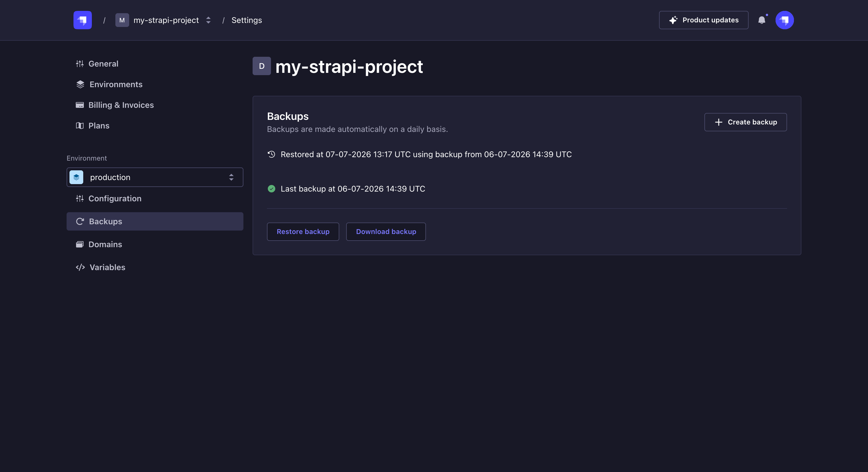The width and height of the screenshot is (868, 472).
Task: Open the production environment dropdown
Action: [x=155, y=178]
